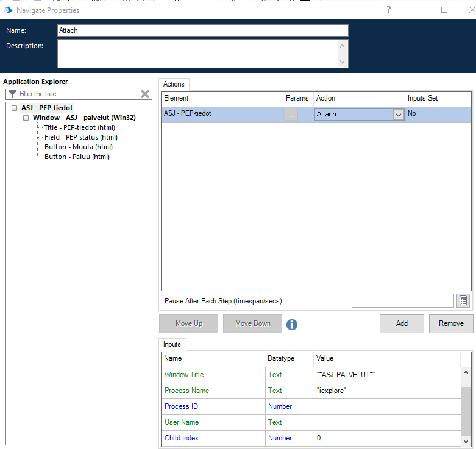This screenshot has width=476, height=449.
Task: Select the Inputs tab
Action: click(172, 344)
